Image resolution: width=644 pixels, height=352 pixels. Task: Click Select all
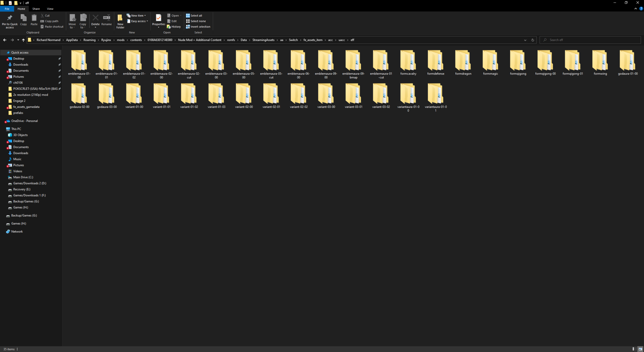click(194, 15)
